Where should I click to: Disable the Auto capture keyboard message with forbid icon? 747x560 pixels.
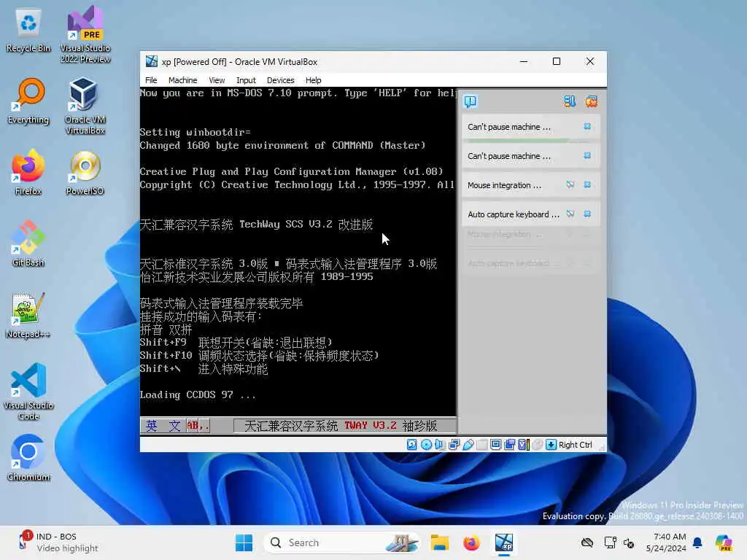[x=570, y=214]
